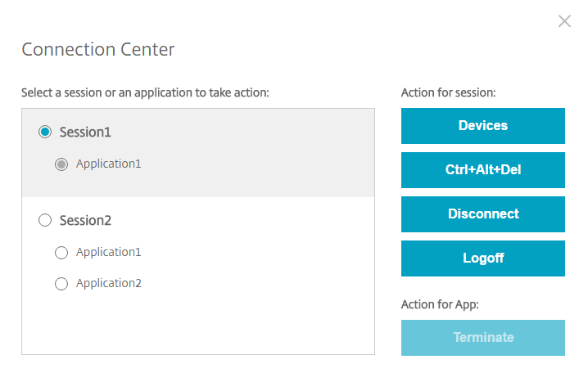The height and width of the screenshot is (382, 588).
Task: Select the Session2 radio button
Action: pos(45,220)
